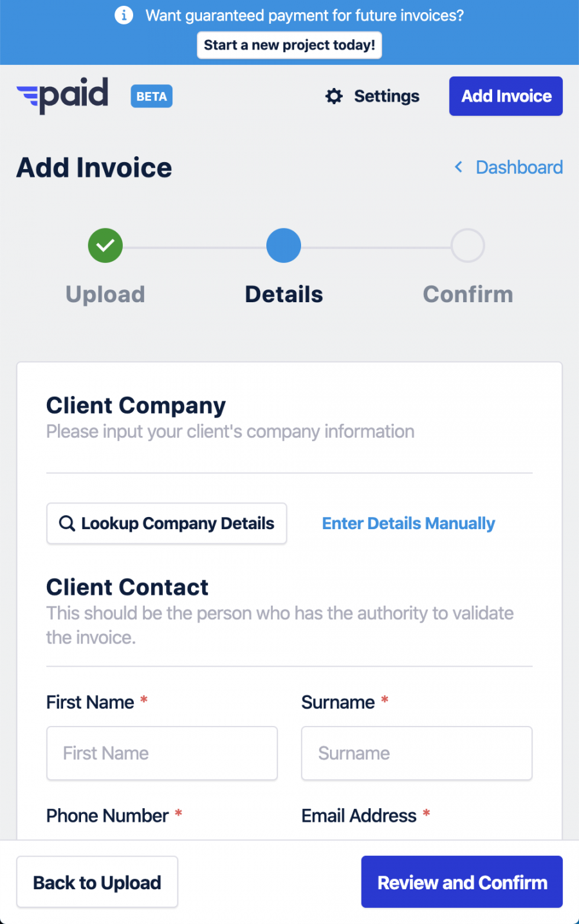Focus the Surname input field
579x924 pixels.
pyautogui.click(x=417, y=754)
